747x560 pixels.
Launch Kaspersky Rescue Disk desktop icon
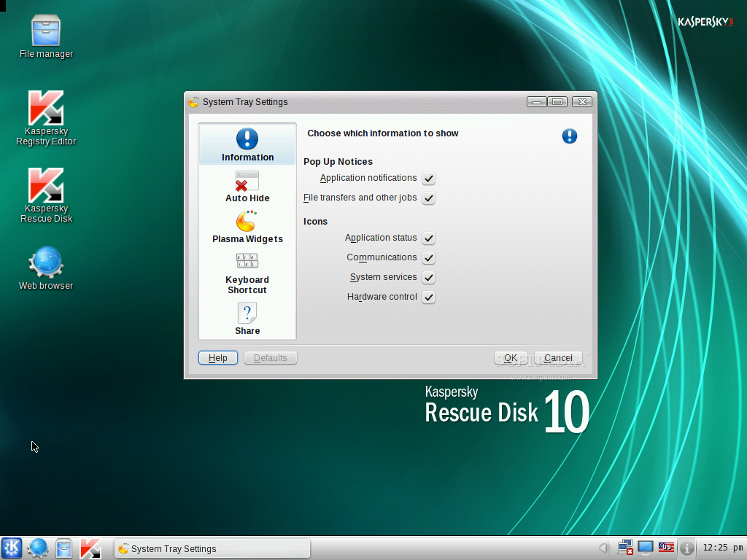[46, 195]
